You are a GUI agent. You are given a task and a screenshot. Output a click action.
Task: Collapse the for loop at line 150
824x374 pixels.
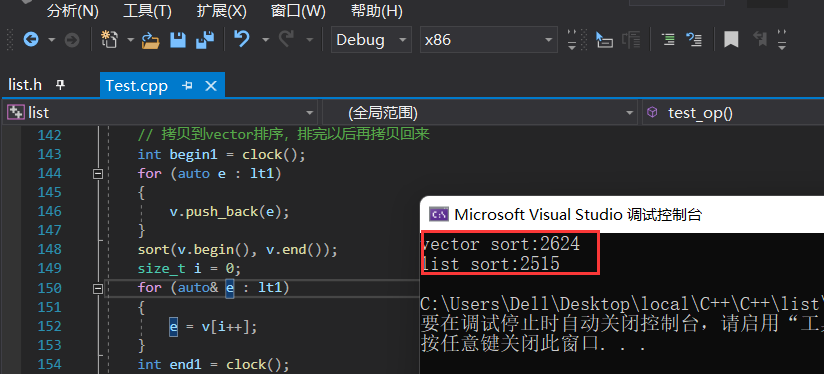[98, 288]
